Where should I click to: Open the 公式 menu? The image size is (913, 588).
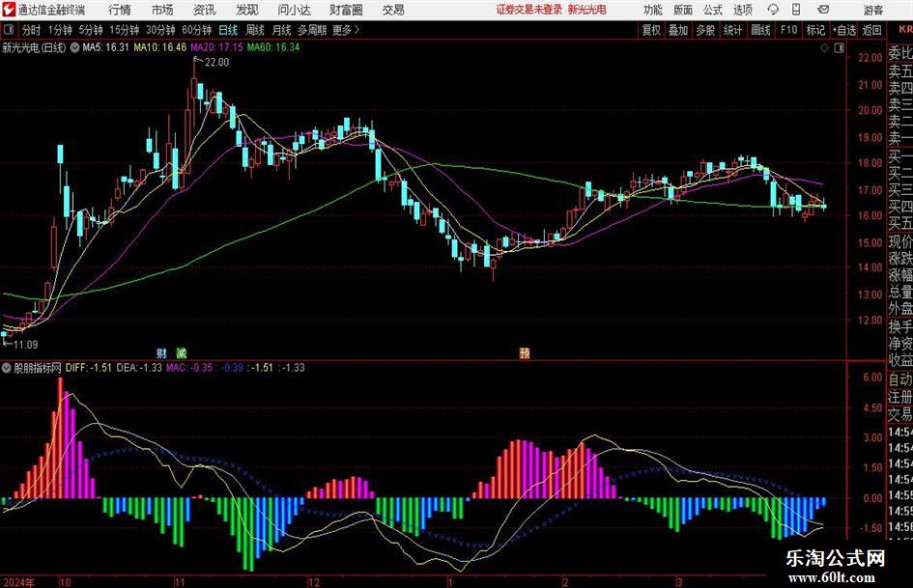coord(713,10)
